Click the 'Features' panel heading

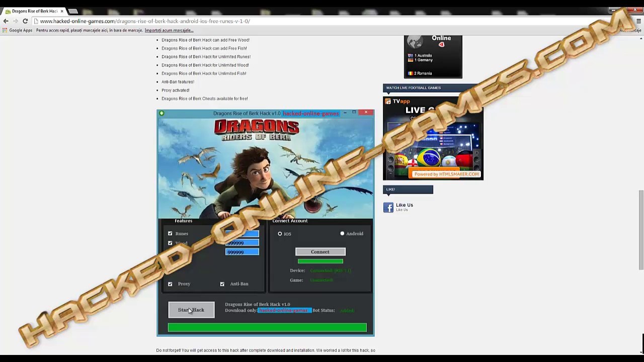pyautogui.click(x=184, y=221)
